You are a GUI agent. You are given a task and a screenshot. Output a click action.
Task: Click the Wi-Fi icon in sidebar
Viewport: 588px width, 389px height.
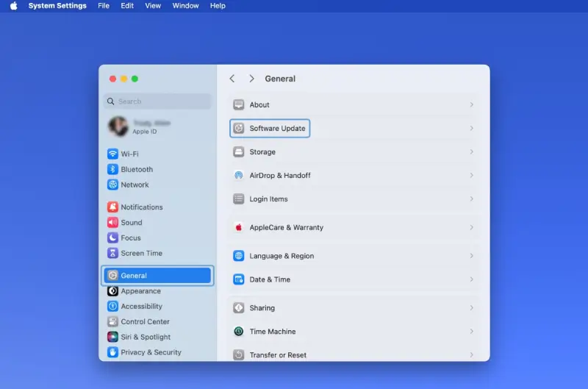point(112,154)
